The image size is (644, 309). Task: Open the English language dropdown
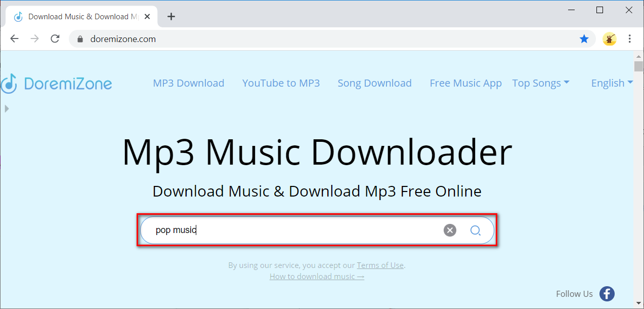(612, 83)
